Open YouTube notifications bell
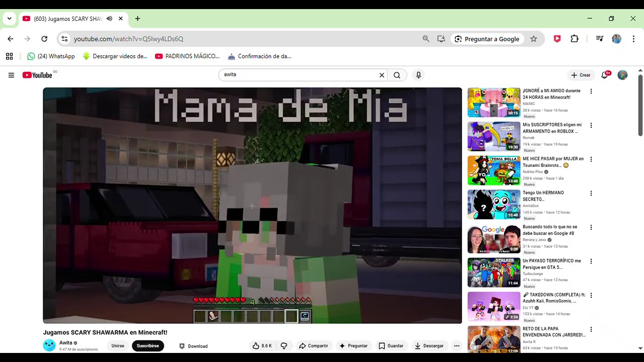The width and height of the screenshot is (644, 362). click(x=605, y=75)
